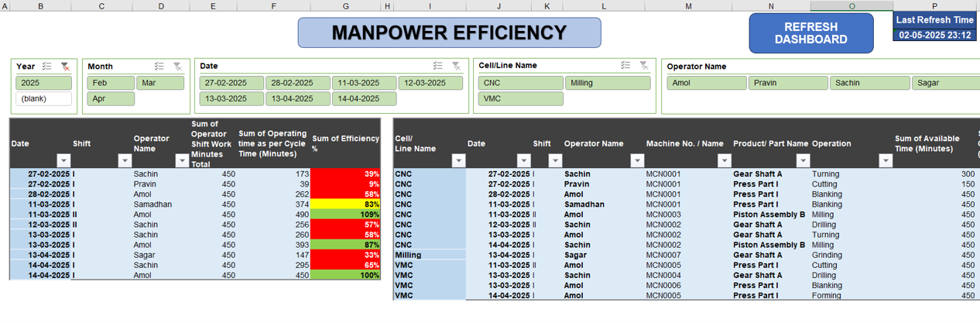Toggle 27-02-2025 in the Date slicer
Image resolution: width=980 pixels, height=323 pixels.
(231, 83)
